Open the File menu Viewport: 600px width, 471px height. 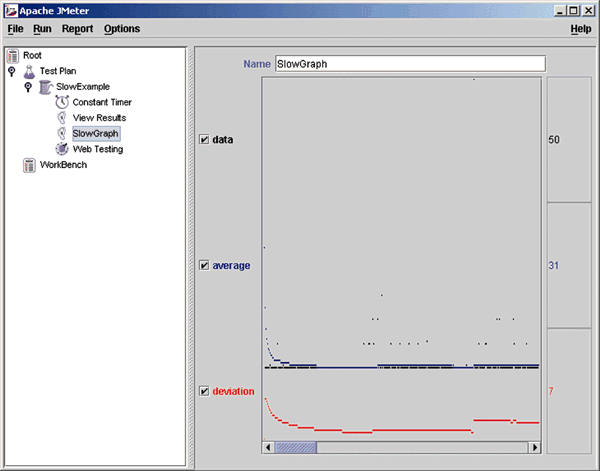(x=15, y=29)
